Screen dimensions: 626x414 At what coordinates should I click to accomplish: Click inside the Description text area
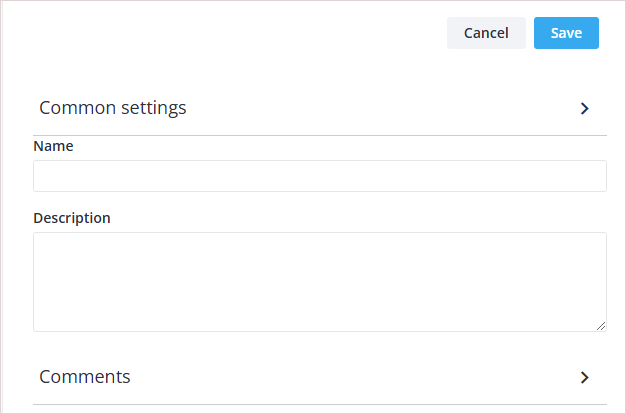tap(319, 281)
